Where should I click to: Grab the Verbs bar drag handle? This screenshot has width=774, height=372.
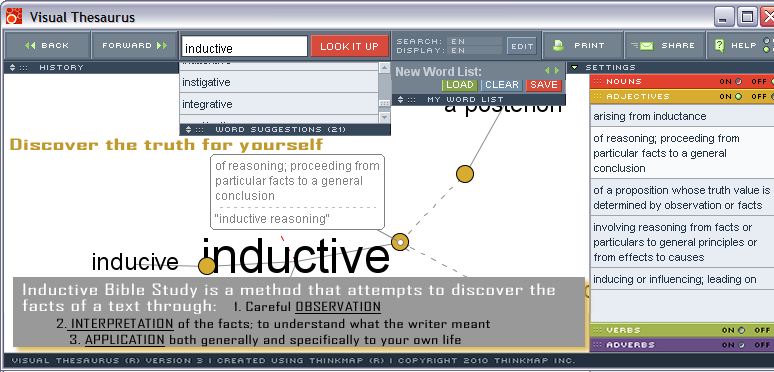point(598,330)
